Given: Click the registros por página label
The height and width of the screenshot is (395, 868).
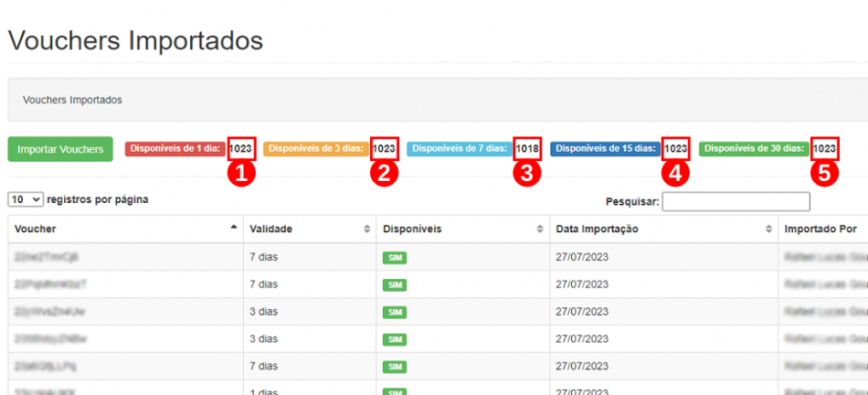Looking at the screenshot, I should click(x=98, y=199).
